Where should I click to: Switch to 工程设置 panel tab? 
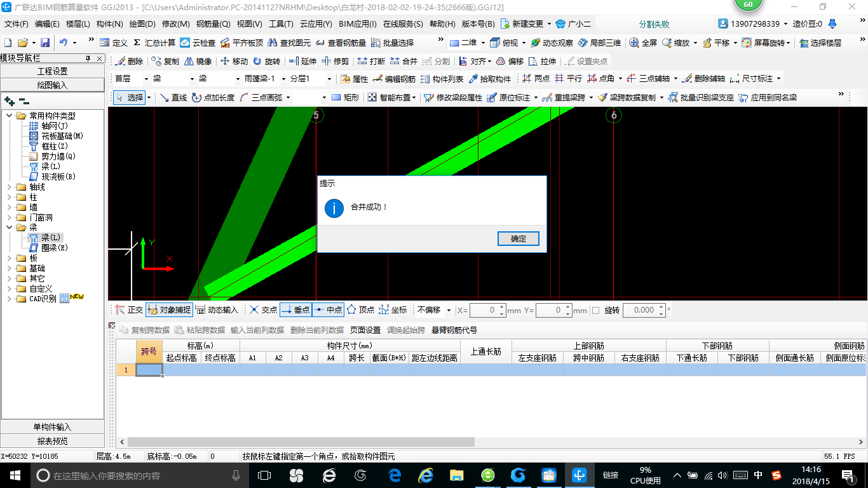[52, 71]
